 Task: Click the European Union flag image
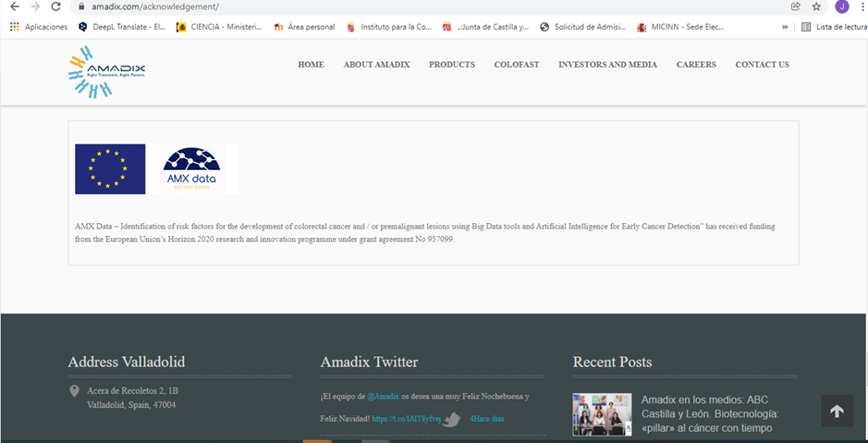pos(110,169)
